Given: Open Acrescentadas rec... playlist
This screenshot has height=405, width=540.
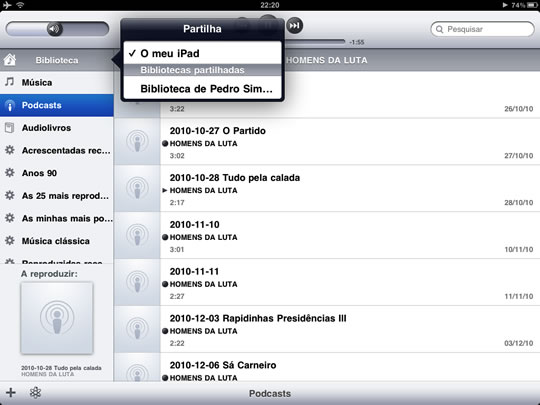Looking at the screenshot, I should 57,150.
